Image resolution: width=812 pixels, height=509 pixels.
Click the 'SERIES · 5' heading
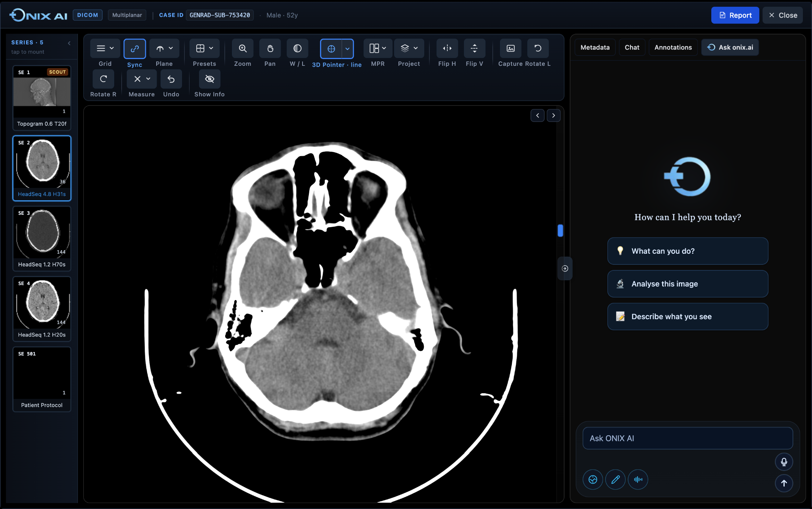(x=27, y=42)
